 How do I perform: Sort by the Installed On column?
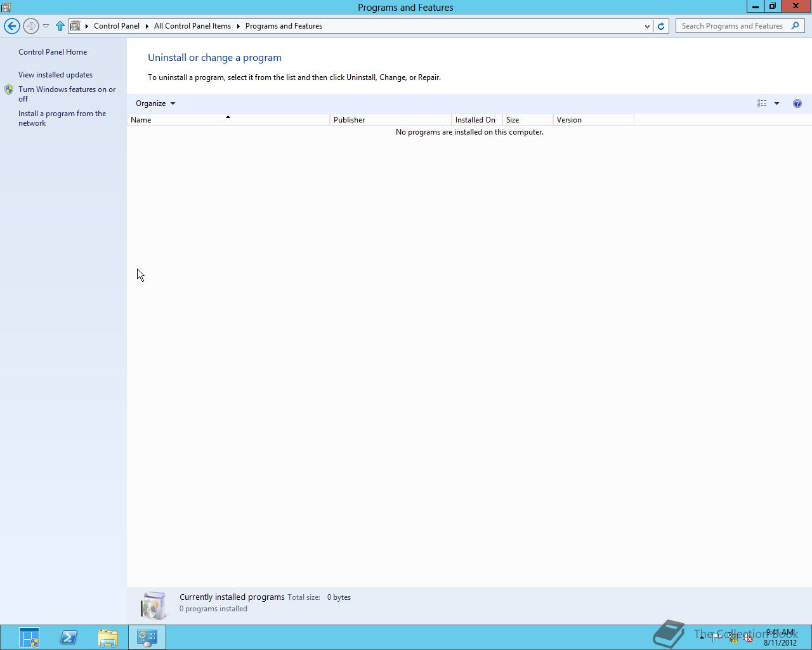click(477, 120)
